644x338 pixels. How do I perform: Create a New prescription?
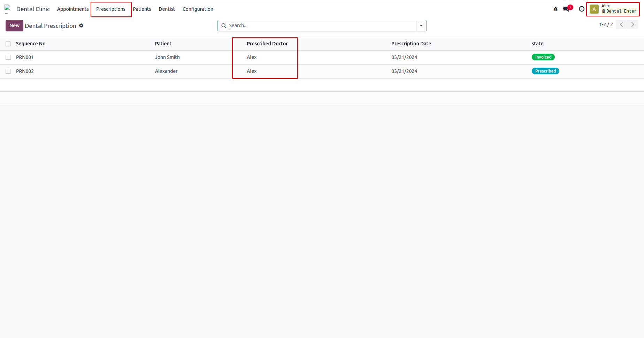[14, 26]
